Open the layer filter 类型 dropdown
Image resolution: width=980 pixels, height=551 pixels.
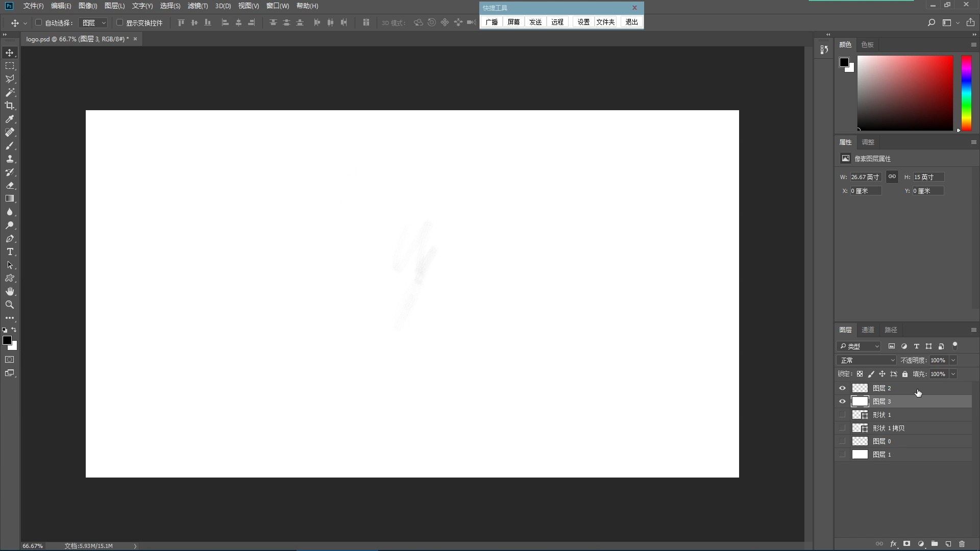(859, 346)
